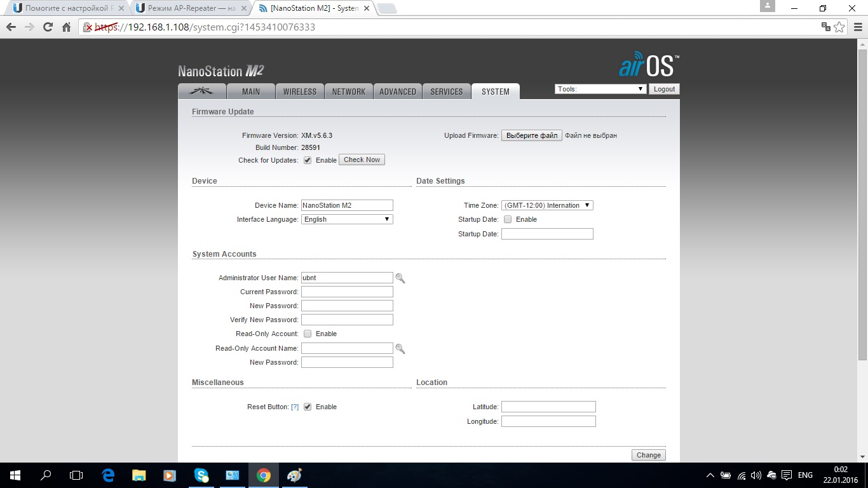
Task: Switch to the ADVANCED tab
Action: point(398,91)
